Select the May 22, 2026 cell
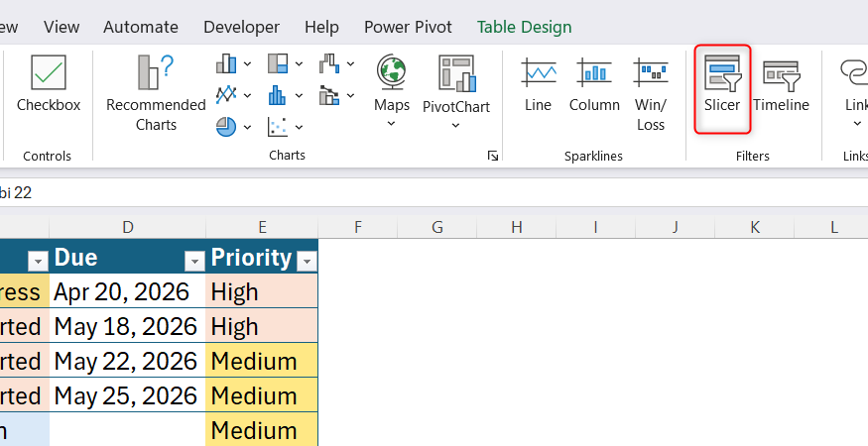The height and width of the screenshot is (446, 868). tap(128, 361)
